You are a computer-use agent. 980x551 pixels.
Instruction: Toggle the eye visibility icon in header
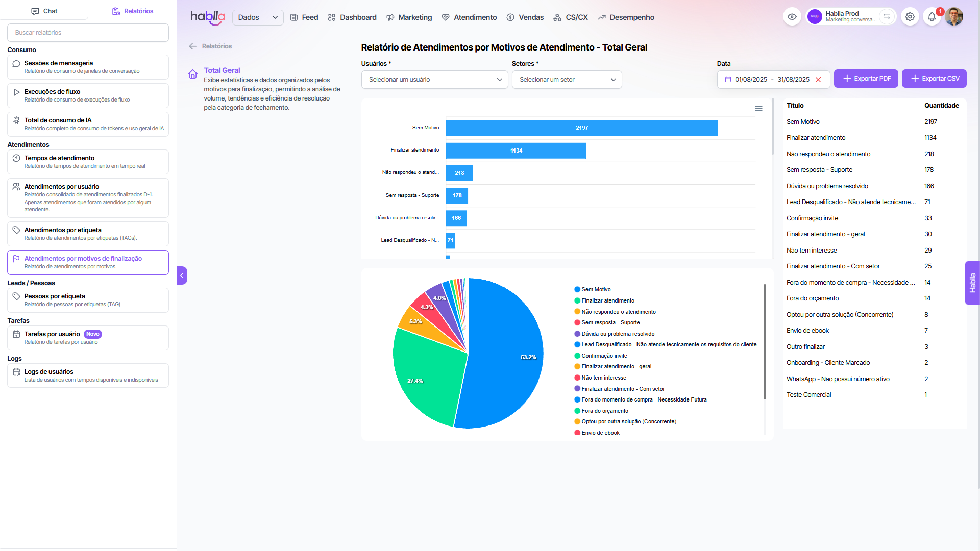pos(792,17)
